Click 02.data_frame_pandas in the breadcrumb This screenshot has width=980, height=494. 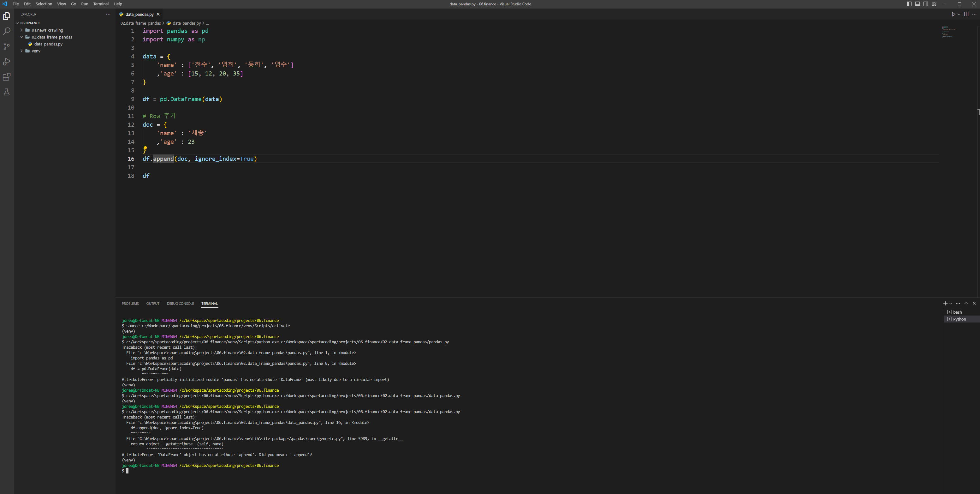(141, 23)
